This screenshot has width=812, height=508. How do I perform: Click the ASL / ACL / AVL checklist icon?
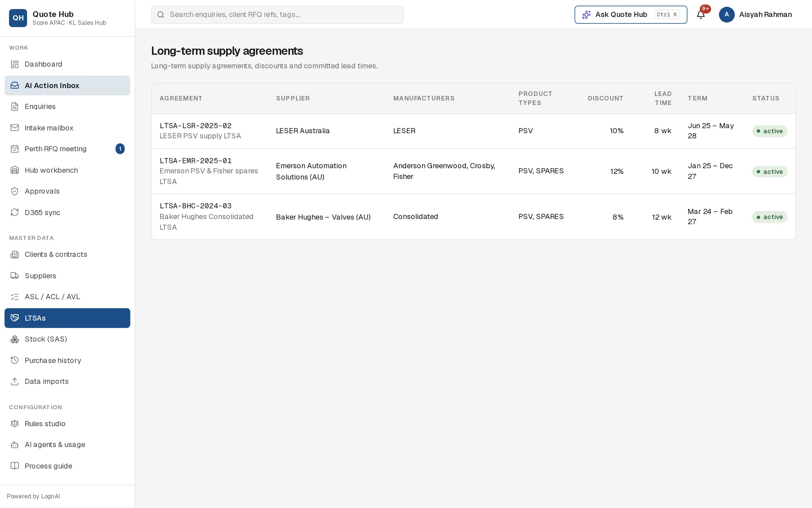[15, 297]
